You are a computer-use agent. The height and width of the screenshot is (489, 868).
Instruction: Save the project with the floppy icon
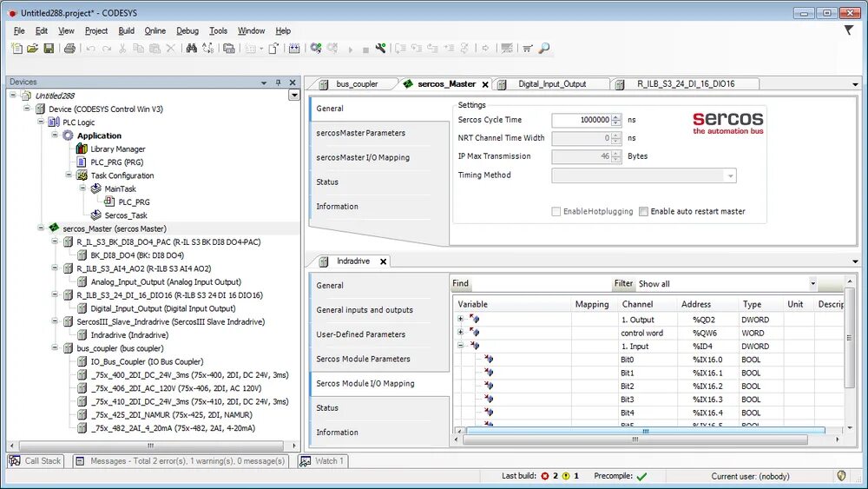click(x=49, y=49)
